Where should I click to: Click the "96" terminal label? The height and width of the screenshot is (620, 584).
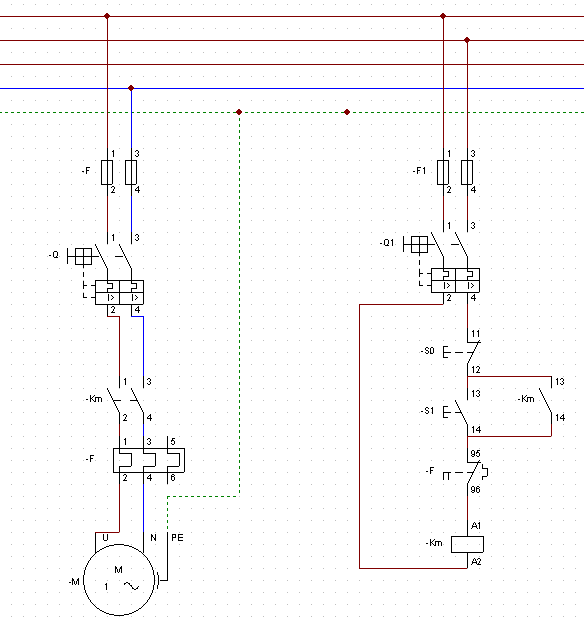[x=476, y=490]
